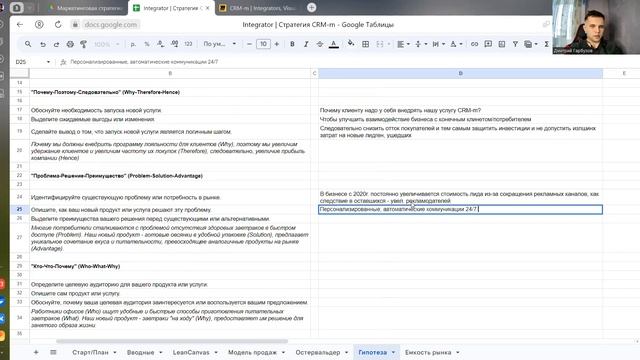The image size is (640, 360).
Task: Open the font family dropdown
Action: click(x=220, y=44)
